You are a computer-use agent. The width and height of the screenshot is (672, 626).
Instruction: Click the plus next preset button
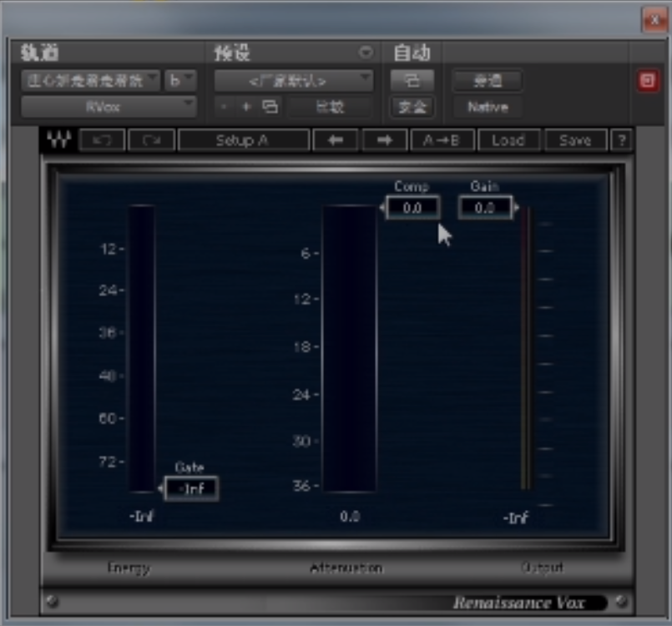pyautogui.click(x=246, y=107)
